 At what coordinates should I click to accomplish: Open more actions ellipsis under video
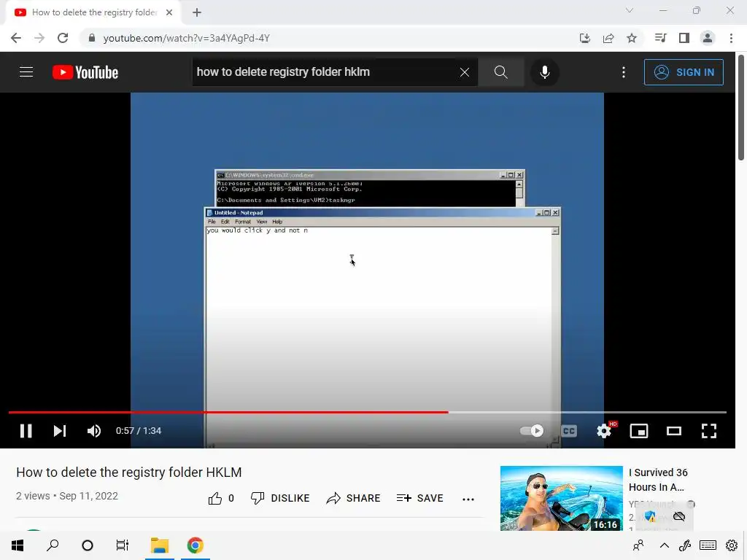[468, 499]
